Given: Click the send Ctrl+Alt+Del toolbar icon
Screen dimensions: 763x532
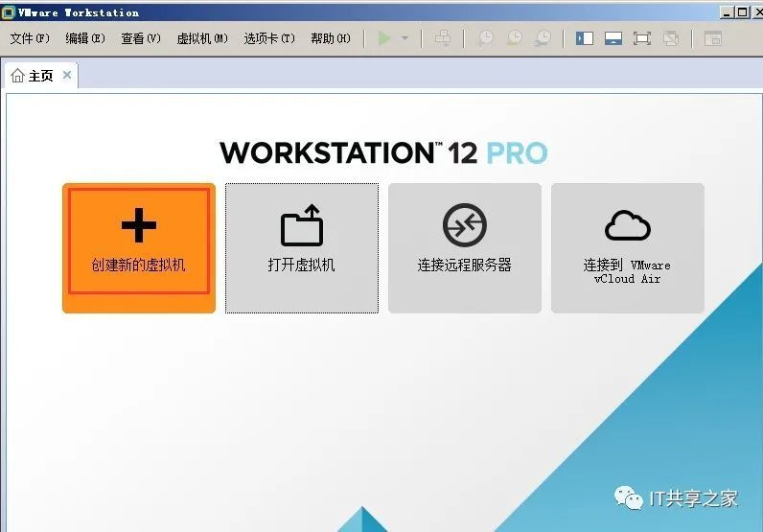Looking at the screenshot, I should (442, 38).
